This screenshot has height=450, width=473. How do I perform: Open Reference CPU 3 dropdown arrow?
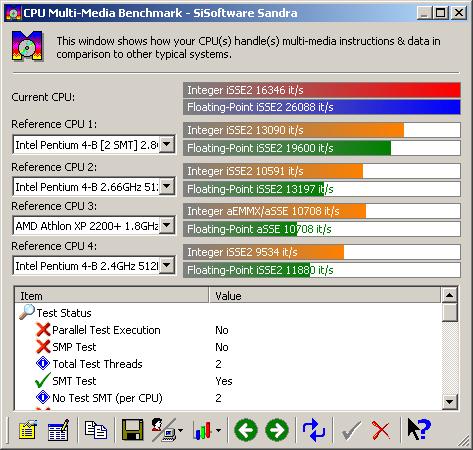coord(167,226)
